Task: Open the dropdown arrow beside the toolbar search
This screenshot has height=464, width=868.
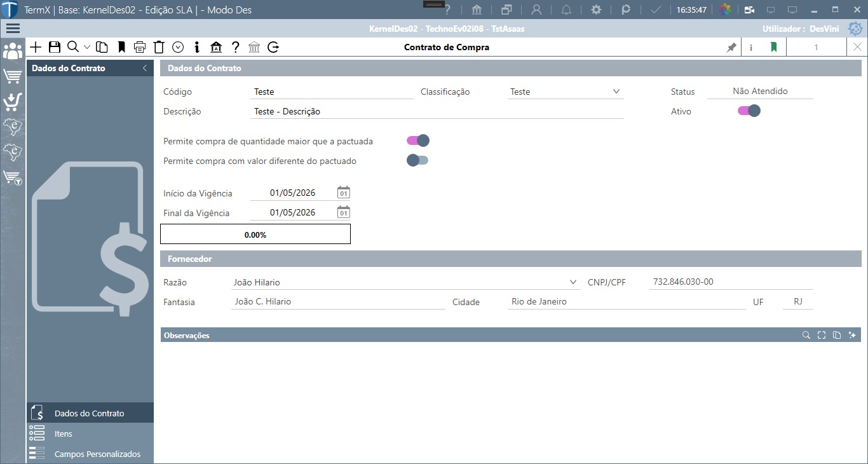Action: [x=87, y=47]
